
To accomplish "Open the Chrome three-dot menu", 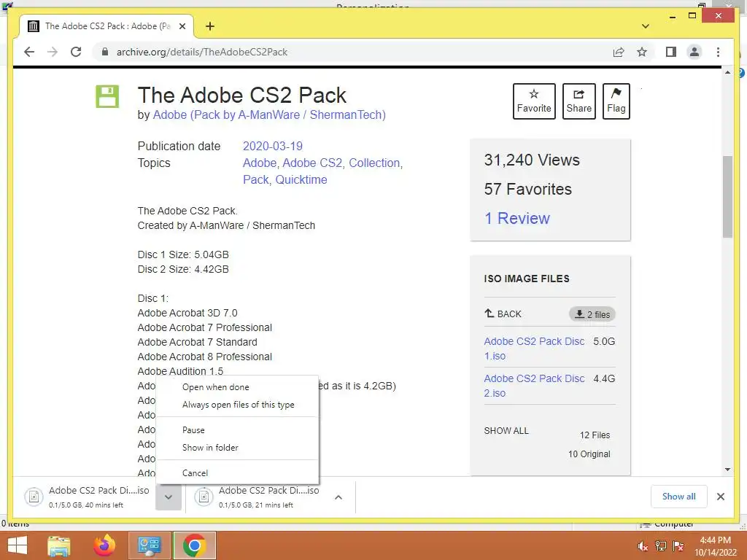I will [718, 52].
